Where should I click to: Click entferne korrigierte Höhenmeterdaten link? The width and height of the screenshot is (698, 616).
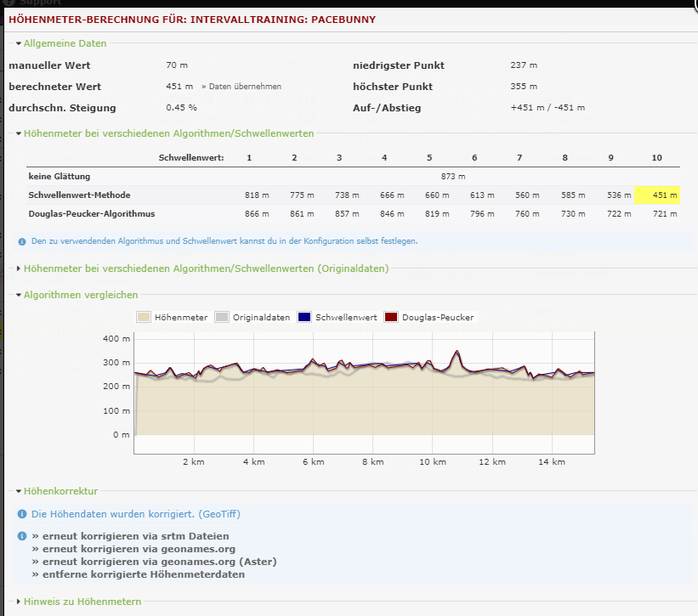138,574
